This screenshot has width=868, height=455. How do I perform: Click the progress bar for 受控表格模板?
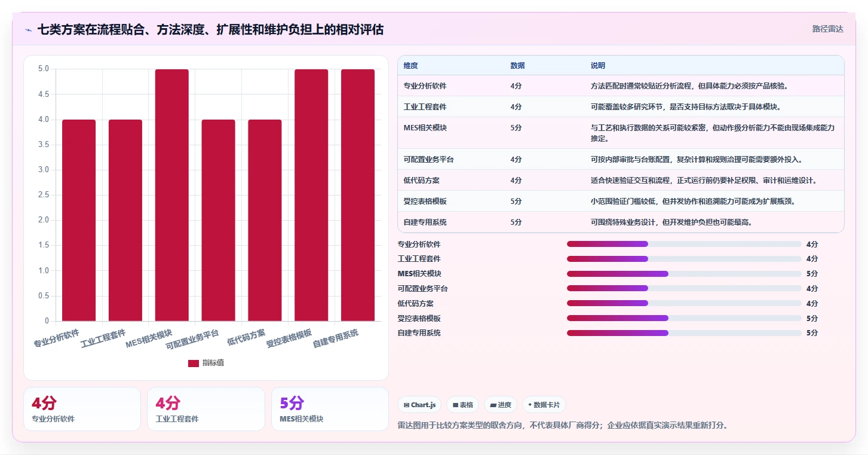pos(684,318)
